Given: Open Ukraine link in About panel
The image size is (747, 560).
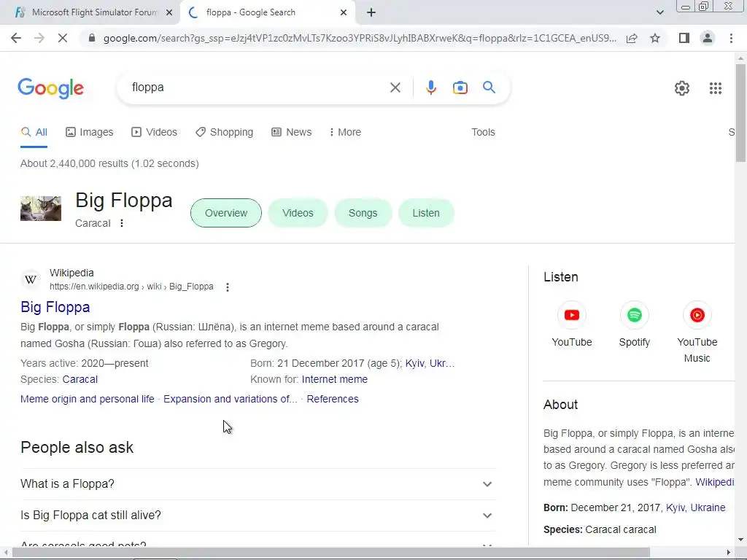Looking at the screenshot, I should tap(708, 507).
